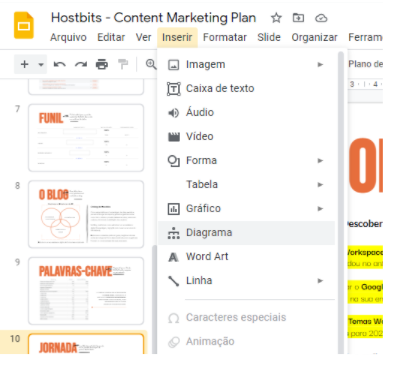Click the print icon

point(102,64)
